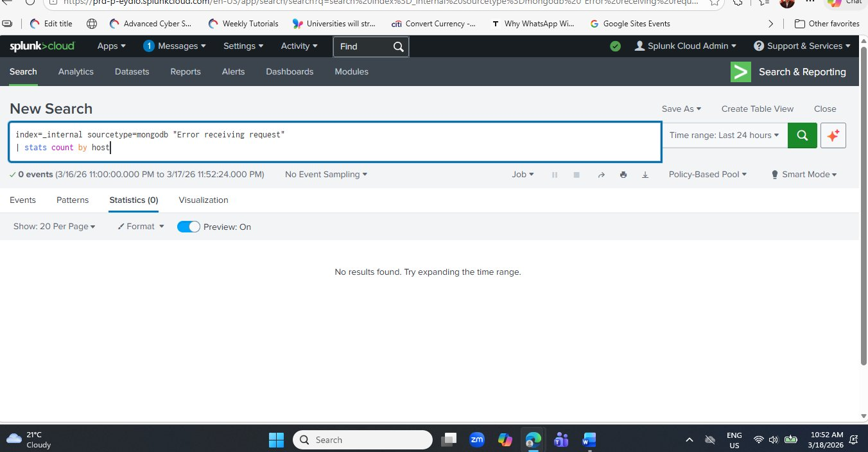Open the Splunk Search & Reporting app icon
868x452 pixels.
click(740, 72)
